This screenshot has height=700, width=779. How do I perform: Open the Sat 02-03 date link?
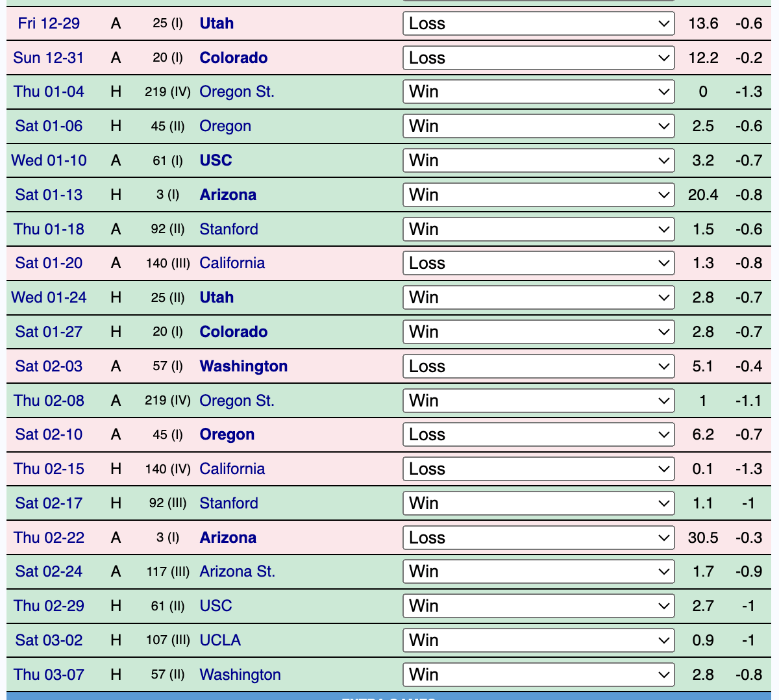point(49,366)
